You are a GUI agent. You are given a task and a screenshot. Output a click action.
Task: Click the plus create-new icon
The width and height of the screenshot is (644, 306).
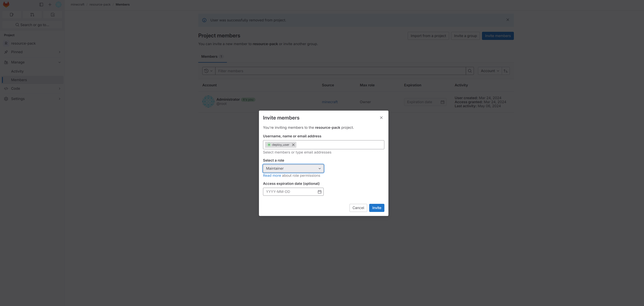coord(50,5)
